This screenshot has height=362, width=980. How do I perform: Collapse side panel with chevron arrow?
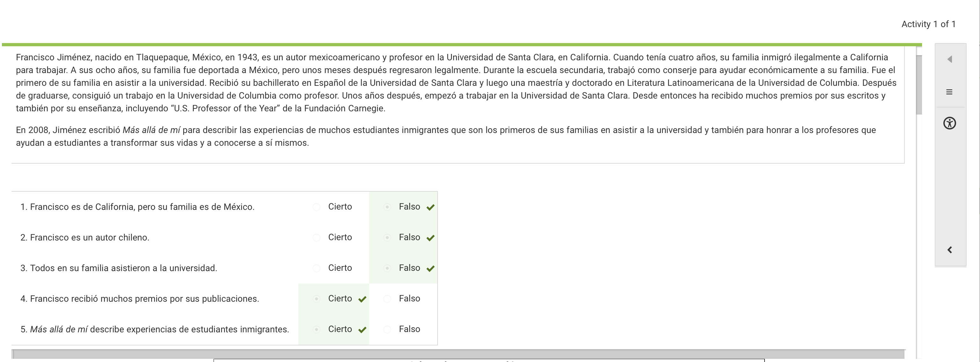pos(950,250)
